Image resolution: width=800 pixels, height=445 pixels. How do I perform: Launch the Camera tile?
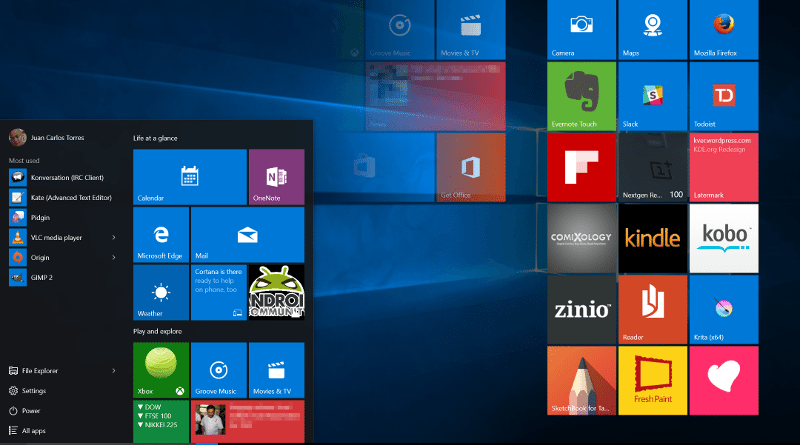pos(581,30)
